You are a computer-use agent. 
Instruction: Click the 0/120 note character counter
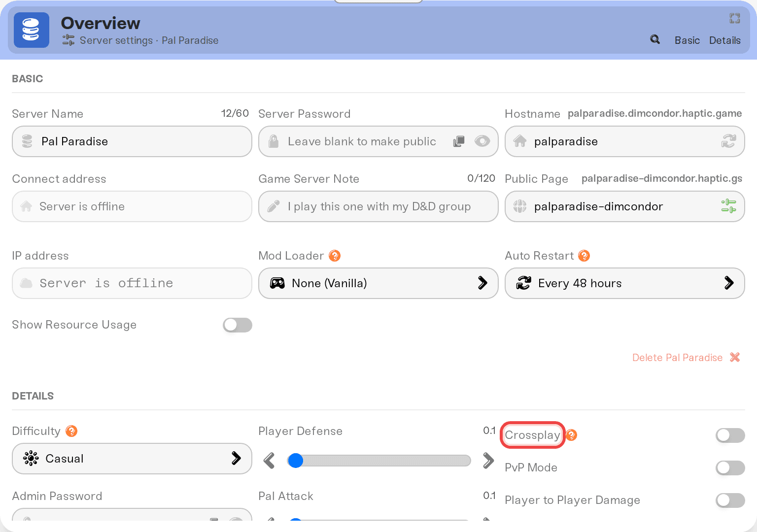(481, 178)
